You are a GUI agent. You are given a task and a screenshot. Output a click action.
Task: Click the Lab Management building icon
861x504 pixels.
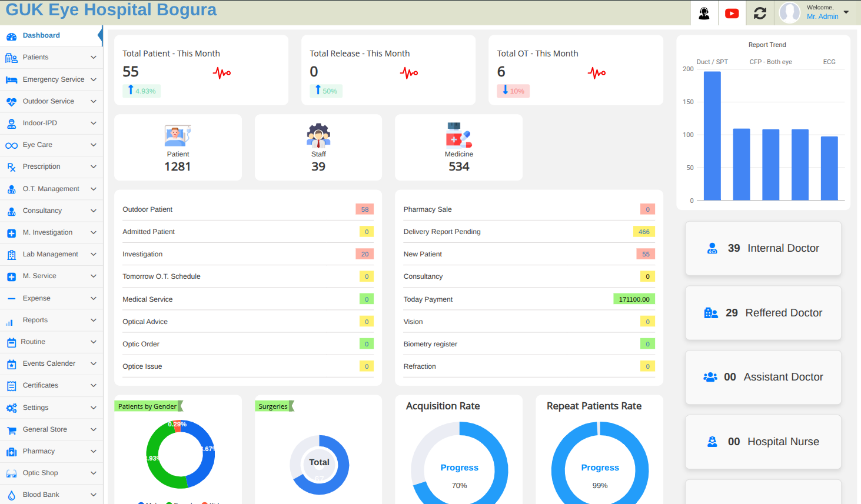[11, 255]
